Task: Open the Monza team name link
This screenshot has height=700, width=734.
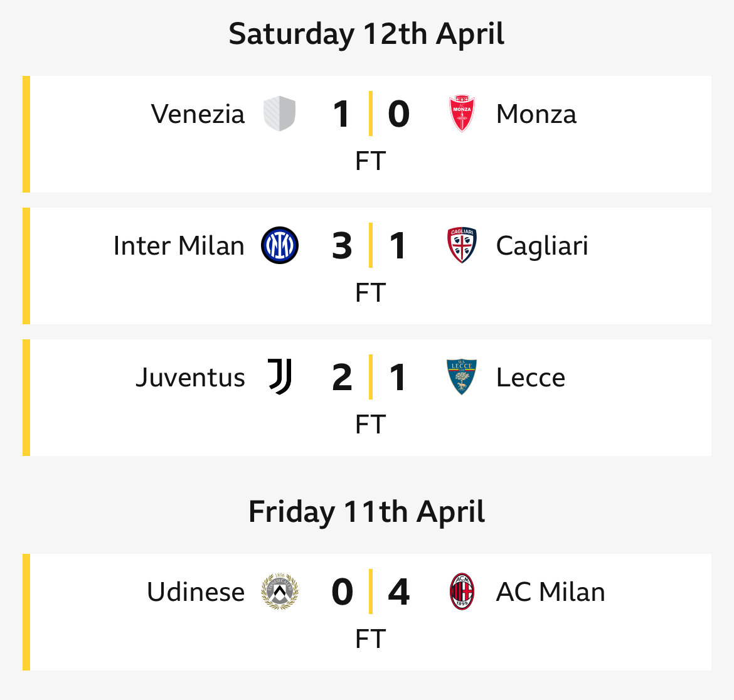Action: click(536, 114)
